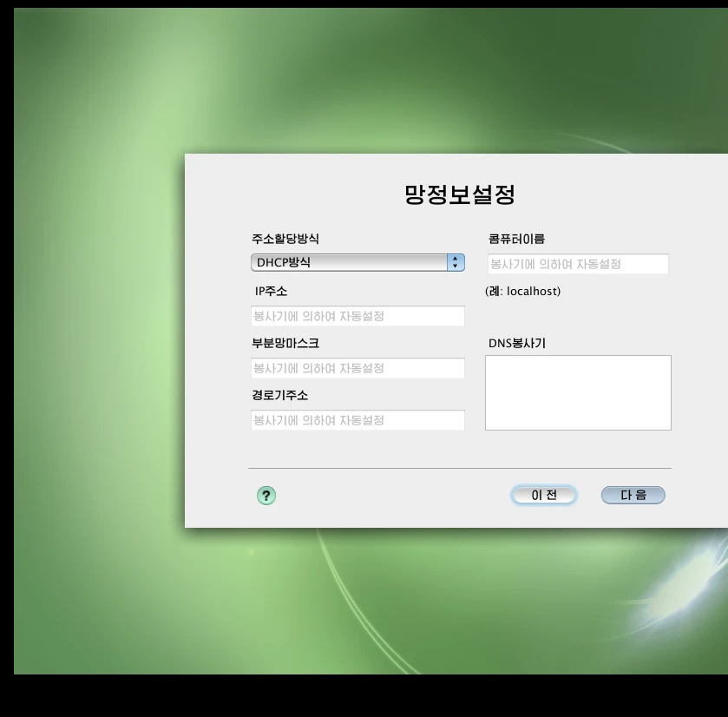Focus the 부분망마스크 input field
This screenshot has height=717, width=728.
(x=357, y=368)
